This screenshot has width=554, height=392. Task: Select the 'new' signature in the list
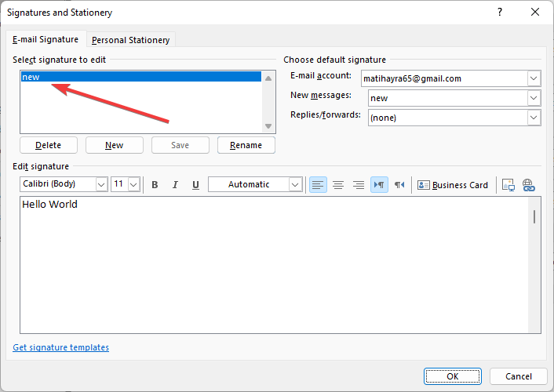coord(141,77)
